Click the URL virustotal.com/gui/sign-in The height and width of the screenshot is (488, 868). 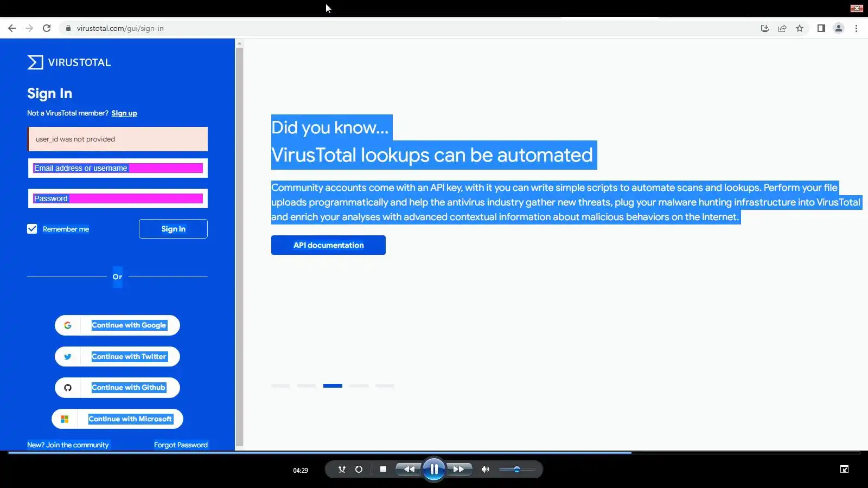pyautogui.click(x=120, y=28)
